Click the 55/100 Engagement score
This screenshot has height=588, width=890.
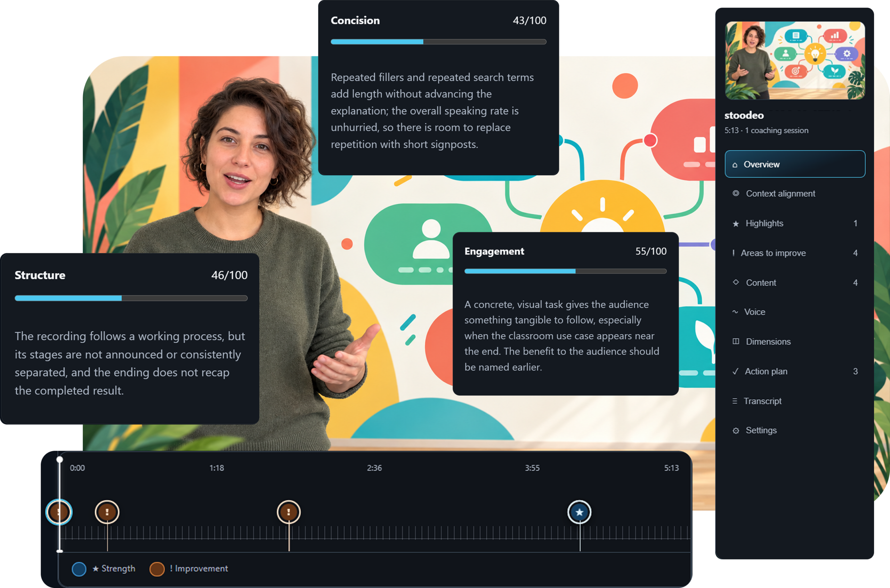tap(651, 251)
